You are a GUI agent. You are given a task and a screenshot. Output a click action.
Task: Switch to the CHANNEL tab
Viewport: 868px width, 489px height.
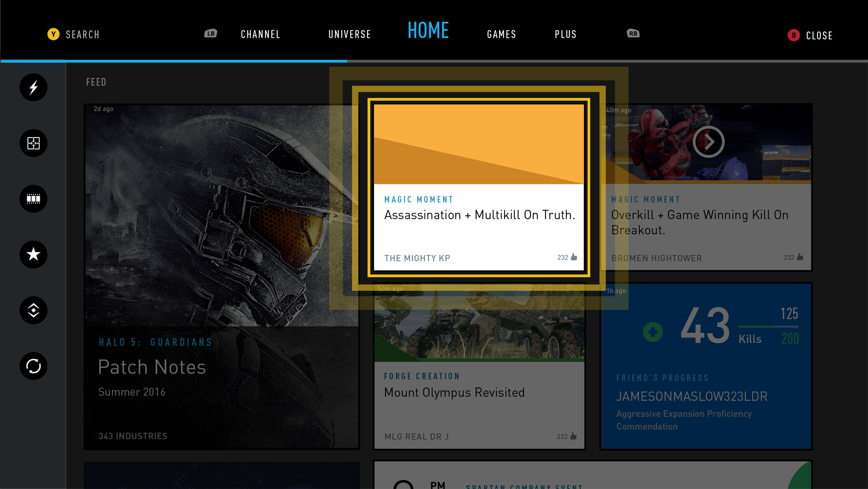click(x=260, y=34)
